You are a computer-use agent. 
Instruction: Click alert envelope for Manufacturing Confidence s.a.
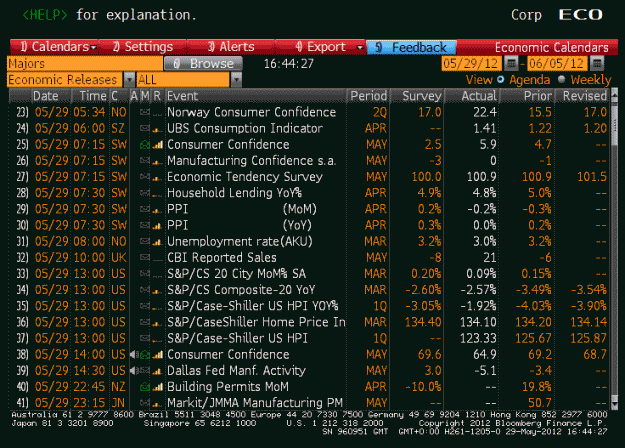pyautogui.click(x=145, y=161)
